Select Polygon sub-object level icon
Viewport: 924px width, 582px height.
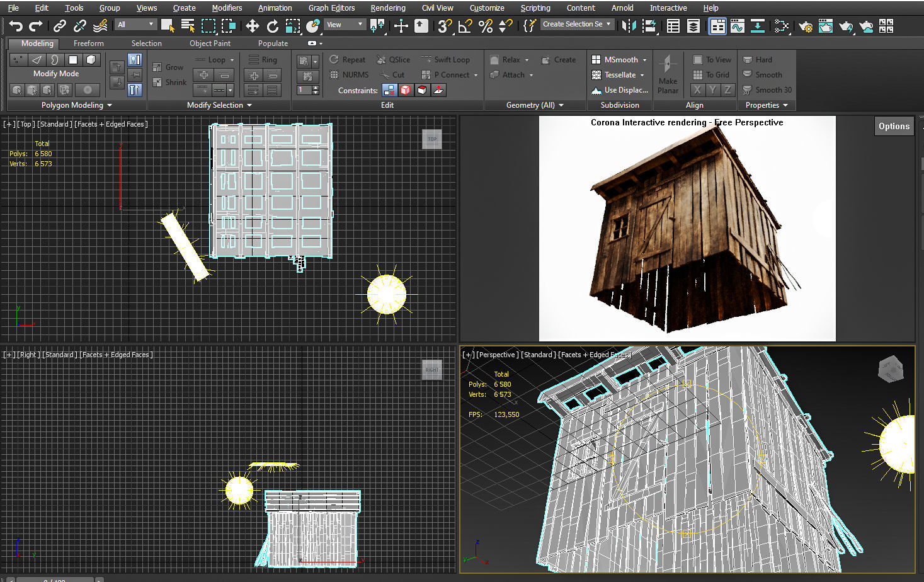73,60
